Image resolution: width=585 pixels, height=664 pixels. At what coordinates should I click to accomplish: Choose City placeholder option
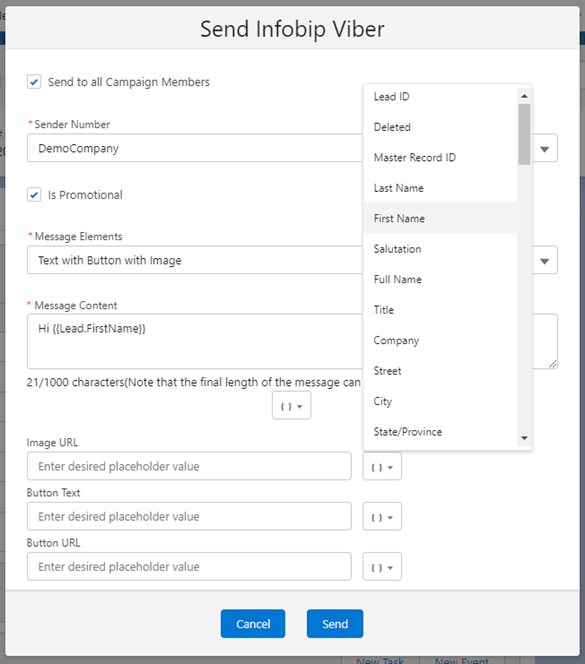440,401
